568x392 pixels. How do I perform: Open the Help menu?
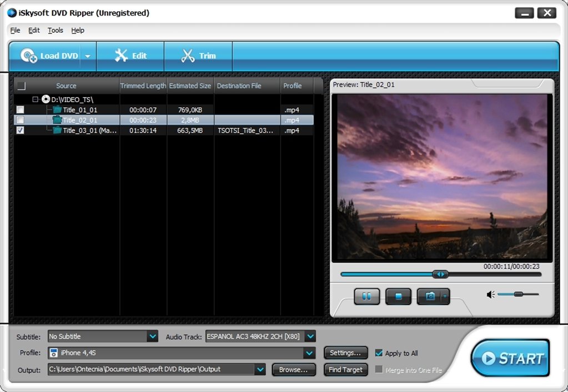coord(78,30)
